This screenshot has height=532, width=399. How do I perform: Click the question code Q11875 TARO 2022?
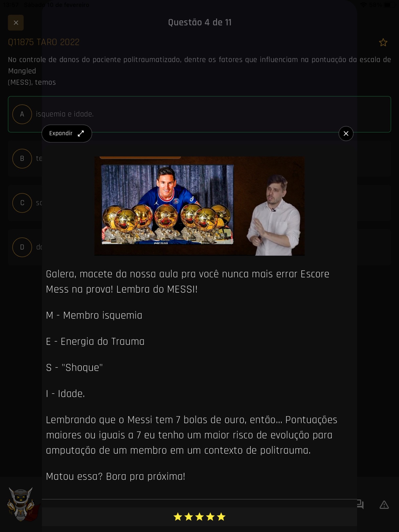coord(44,42)
